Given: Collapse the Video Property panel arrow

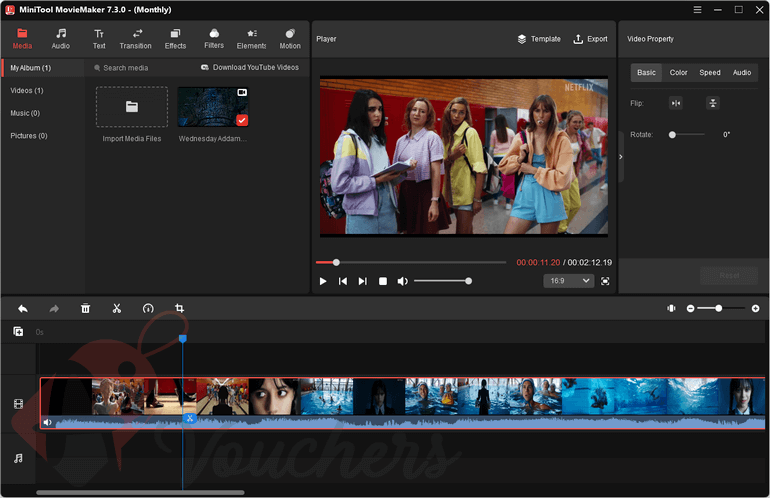Looking at the screenshot, I should point(620,157).
